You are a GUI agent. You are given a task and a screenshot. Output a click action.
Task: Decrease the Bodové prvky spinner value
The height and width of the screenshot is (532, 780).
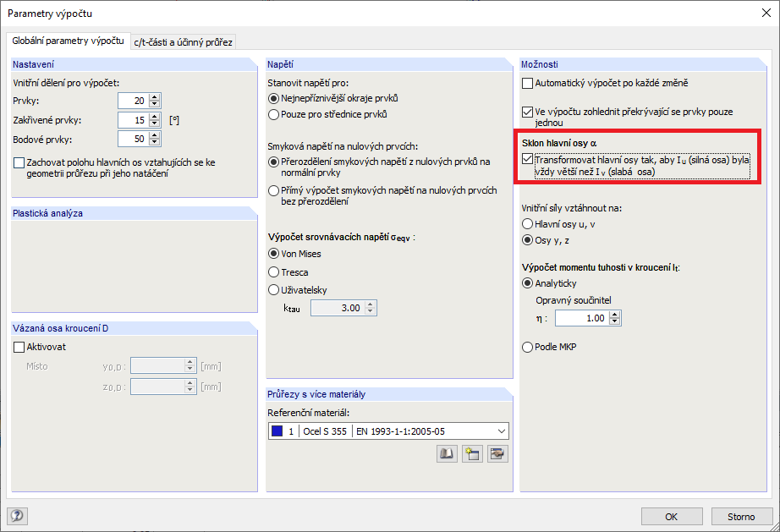coord(155,142)
